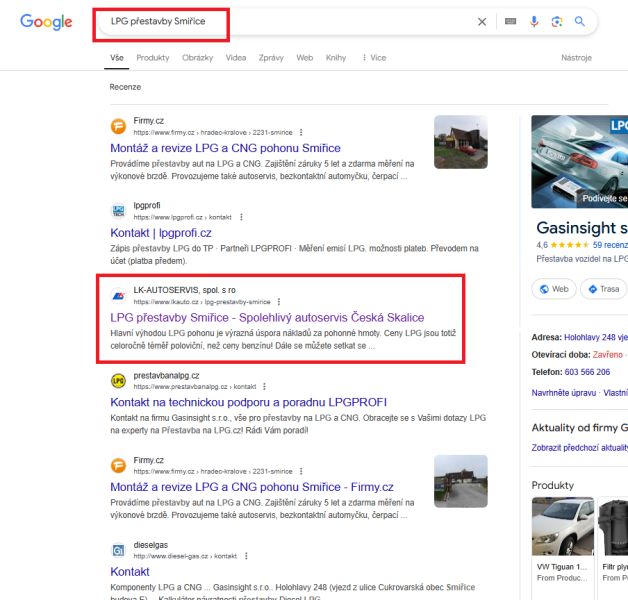This screenshot has height=600, width=628.
Task: Switch to the Zprávy tab
Action: 271,58
